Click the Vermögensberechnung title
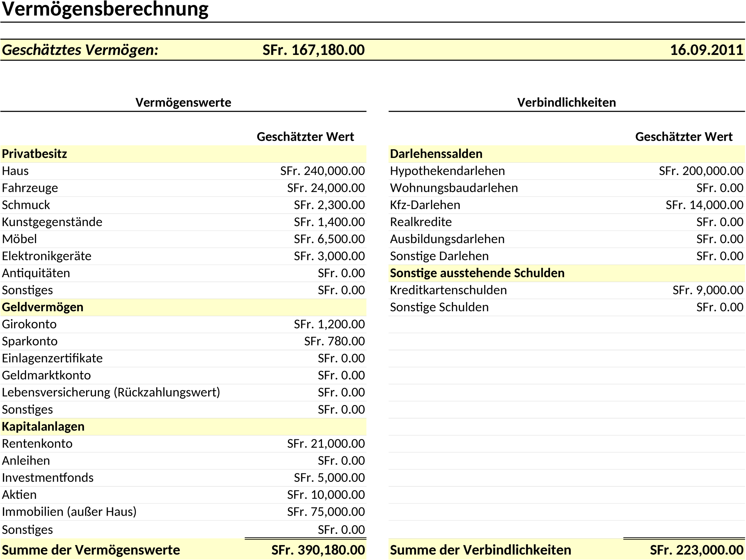Viewport: 746px width, 560px height. (105, 9)
